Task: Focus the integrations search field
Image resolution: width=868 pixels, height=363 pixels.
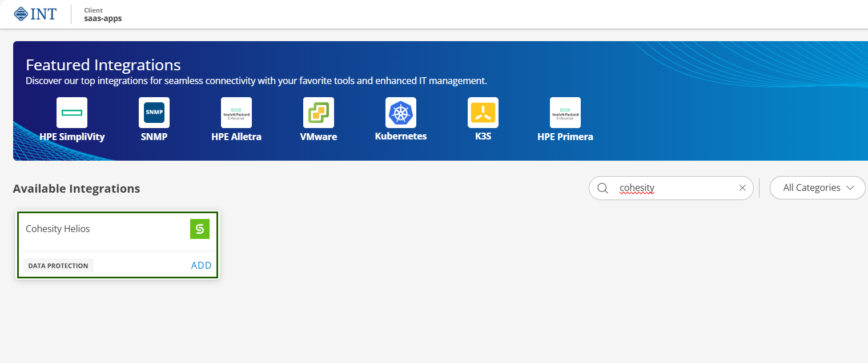Action: 672,188
